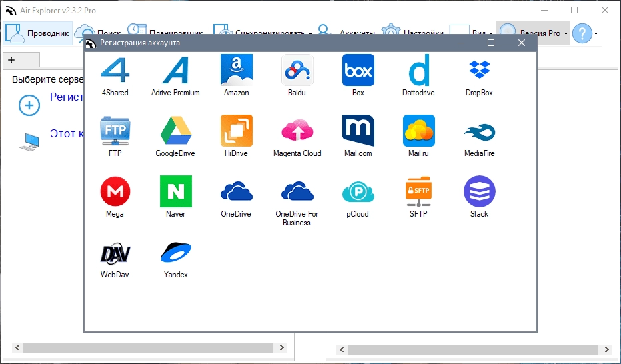Close the Регистрация аккаунта dialog
621x364 pixels.
coord(521,43)
